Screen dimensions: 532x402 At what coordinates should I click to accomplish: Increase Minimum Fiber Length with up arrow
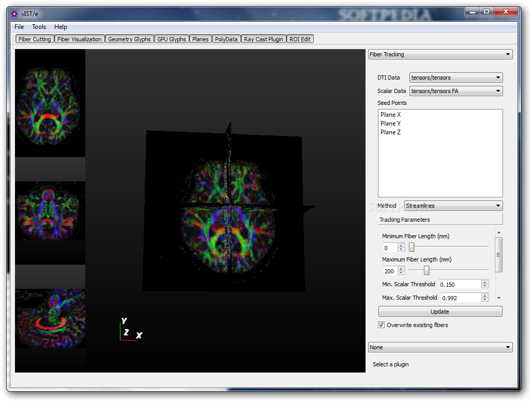(401, 245)
